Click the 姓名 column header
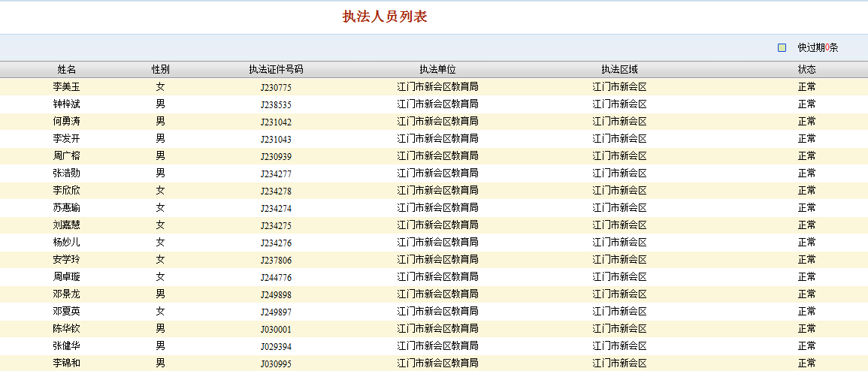Image resolution: width=868 pixels, height=371 pixels. coord(66,70)
